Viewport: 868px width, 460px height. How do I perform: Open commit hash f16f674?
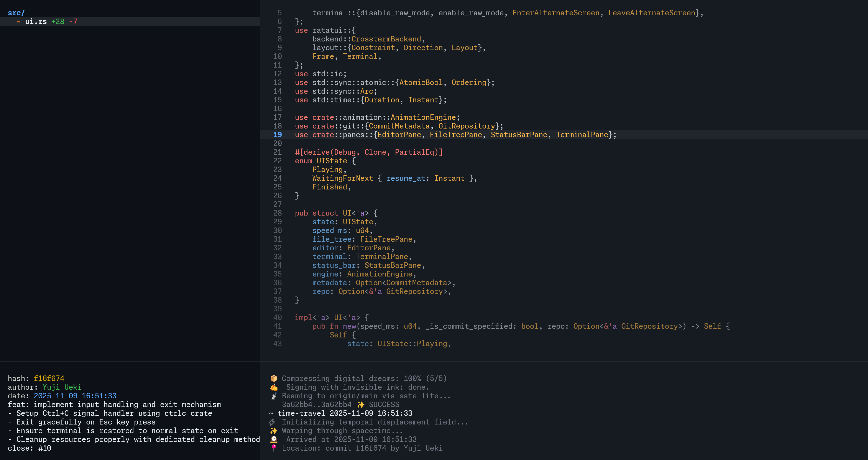coord(49,378)
